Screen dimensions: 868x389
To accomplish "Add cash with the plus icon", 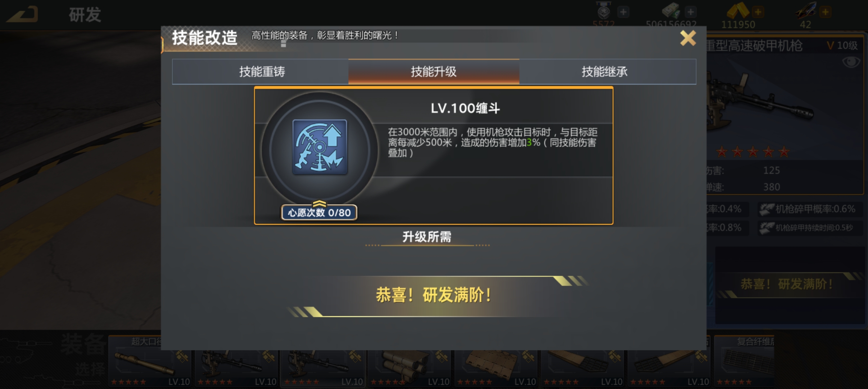I will [x=690, y=12].
